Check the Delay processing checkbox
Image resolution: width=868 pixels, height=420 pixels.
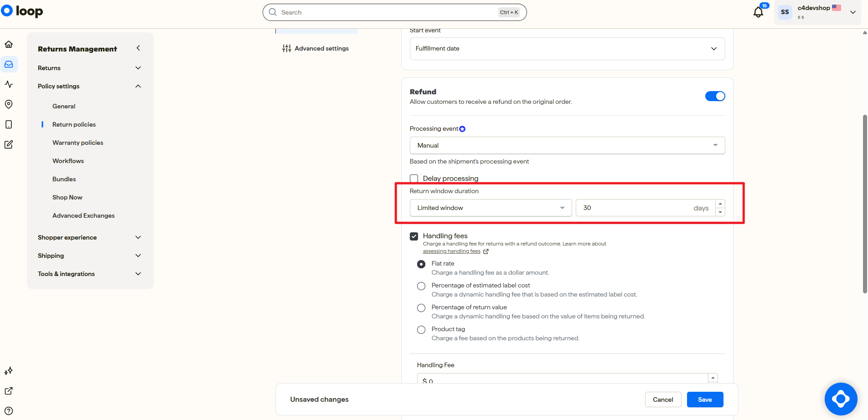414,179
